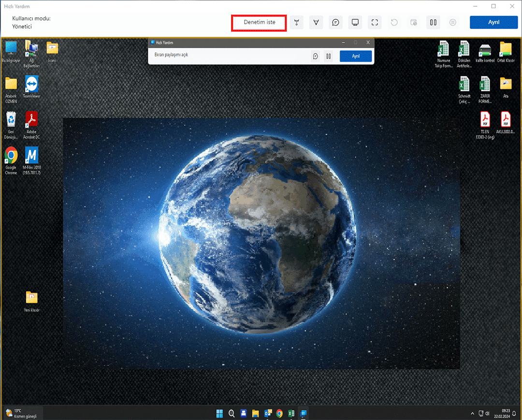Screen dimensions: 522x420
Task: Open the task manager toolbar icon
Action: (x=414, y=23)
